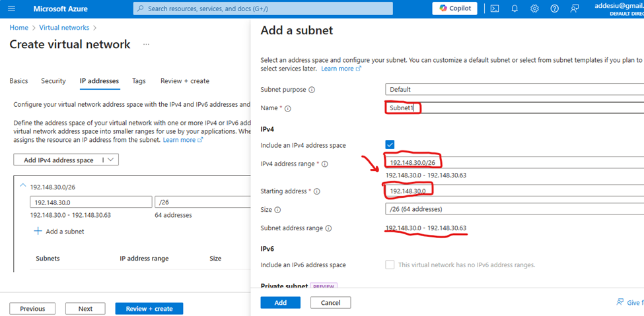This screenshot has width=644, height=316.
Task: Untick Include an IPv4 address space
Action: click(390, 144)
